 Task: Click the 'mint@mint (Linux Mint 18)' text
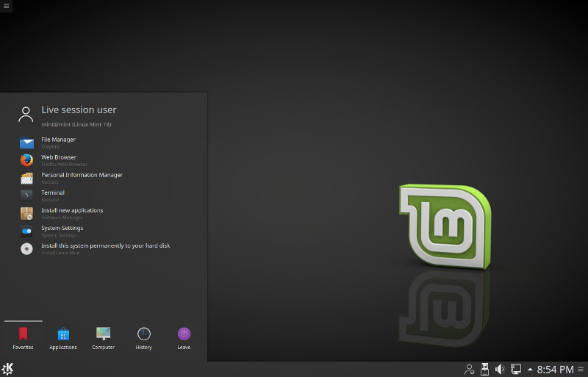coord(76,124)
